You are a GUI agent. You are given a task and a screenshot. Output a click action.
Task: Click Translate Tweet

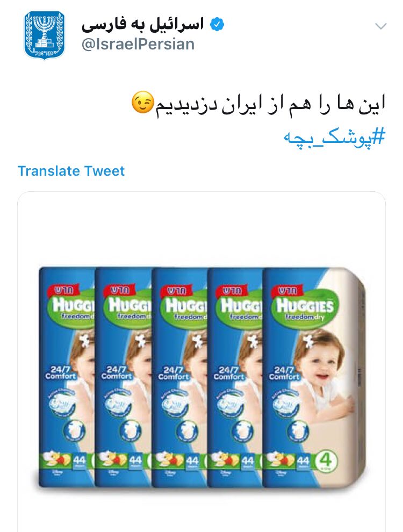71,171
